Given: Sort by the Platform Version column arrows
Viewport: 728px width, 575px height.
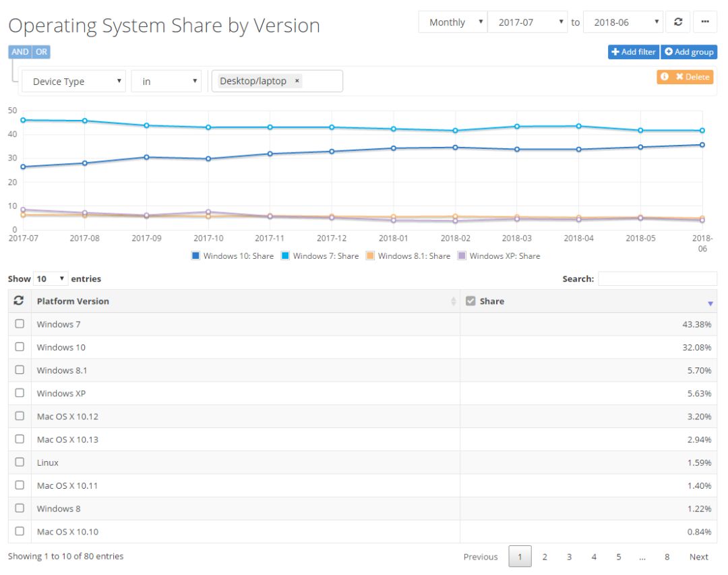Looking at the screenshot, I should coord(453,301).
